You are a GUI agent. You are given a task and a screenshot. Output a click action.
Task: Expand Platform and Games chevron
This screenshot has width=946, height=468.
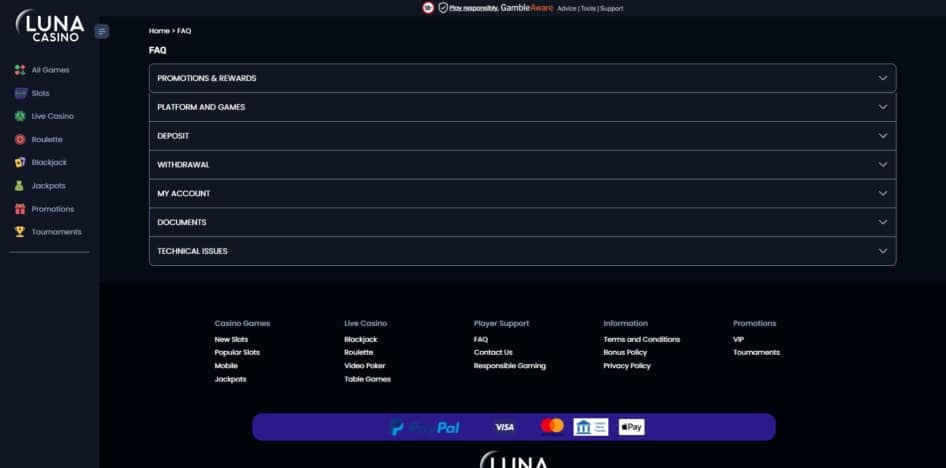point(883,107)
